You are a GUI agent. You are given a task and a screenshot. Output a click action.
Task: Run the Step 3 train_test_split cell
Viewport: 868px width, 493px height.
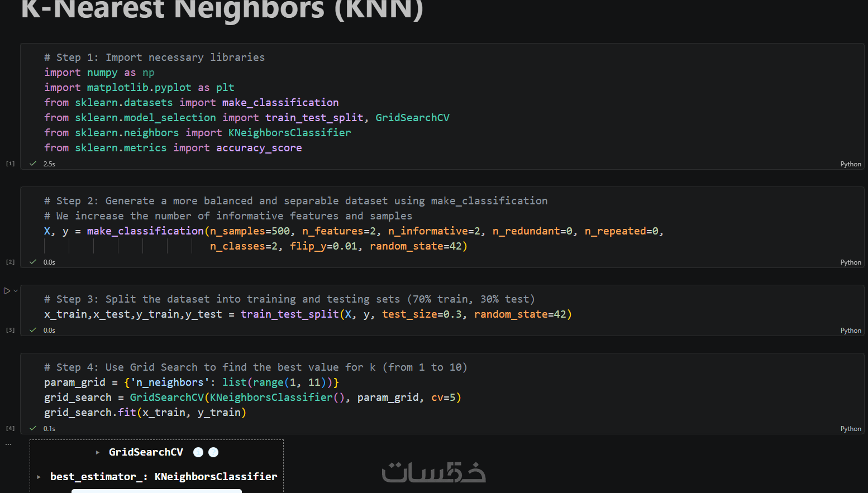click(7, 291)
